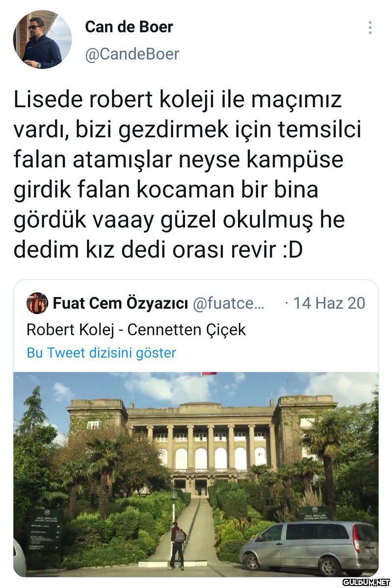Open the main tweet text about revir

pos(180,175)
